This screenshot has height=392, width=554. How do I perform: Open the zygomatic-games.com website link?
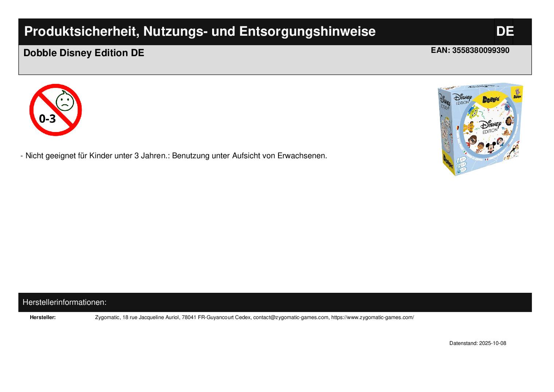pyautogui.click(x=372, y=317)
